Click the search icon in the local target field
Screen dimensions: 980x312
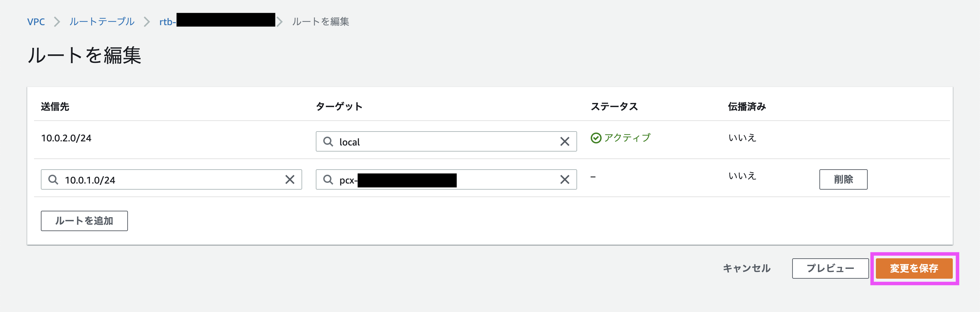328,142
